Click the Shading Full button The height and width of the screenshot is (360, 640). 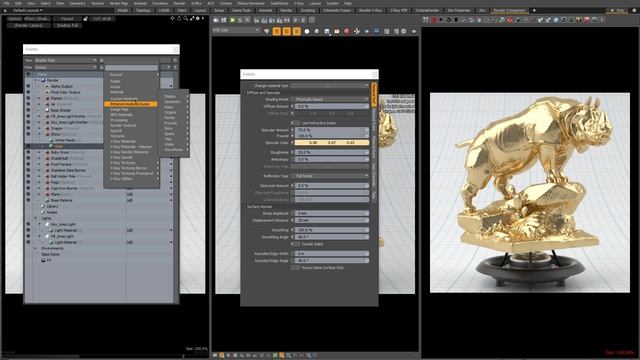coord(67,25)
